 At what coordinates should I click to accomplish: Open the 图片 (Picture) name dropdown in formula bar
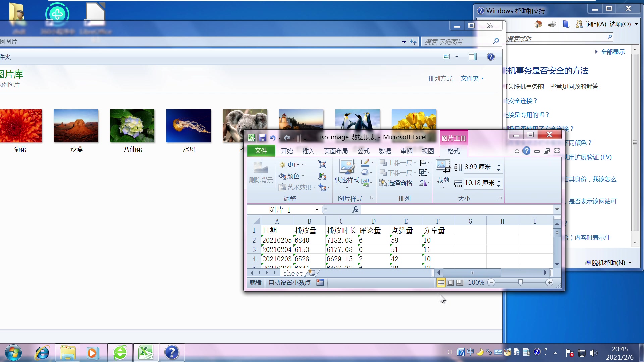point(316,209)
